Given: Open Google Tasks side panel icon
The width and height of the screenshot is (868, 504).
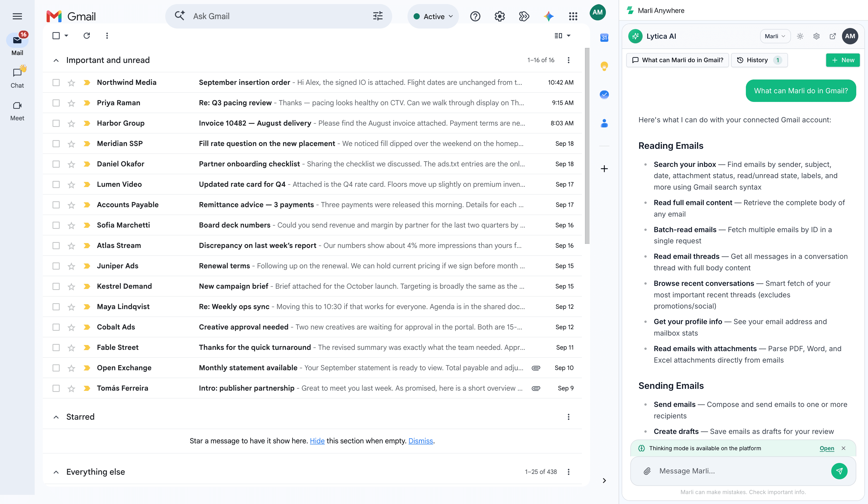Looking at the screenshot, I should 604,94.
